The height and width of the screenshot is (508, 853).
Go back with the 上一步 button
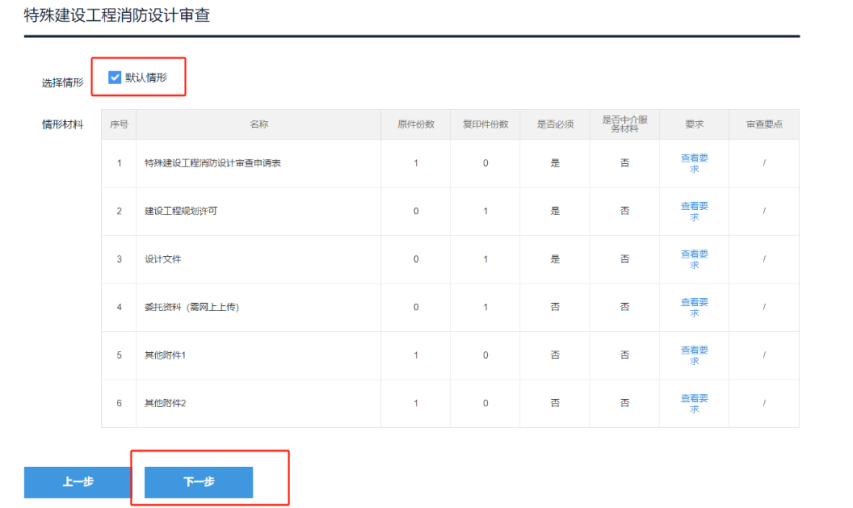coord(78,482)
